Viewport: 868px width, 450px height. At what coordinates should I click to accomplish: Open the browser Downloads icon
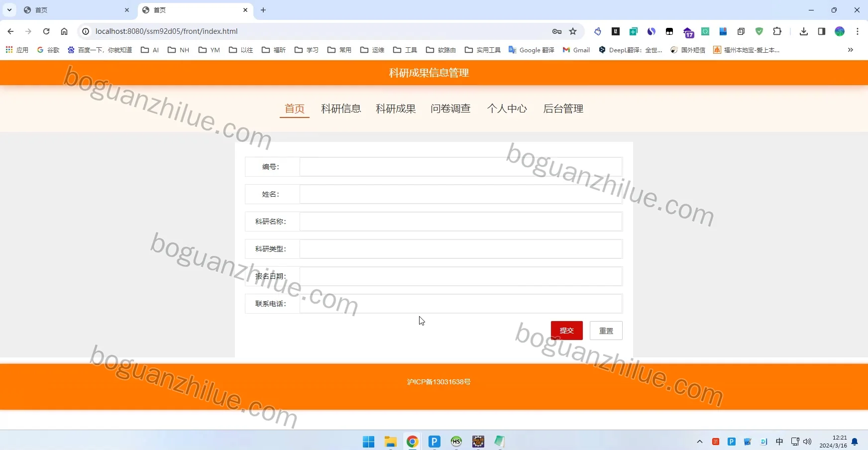[804, 31]
